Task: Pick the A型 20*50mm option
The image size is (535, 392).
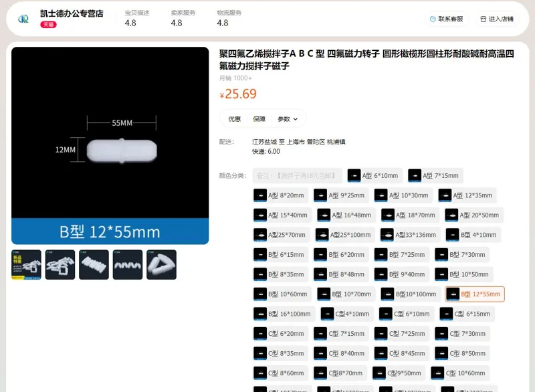Action: click(473, 215)
